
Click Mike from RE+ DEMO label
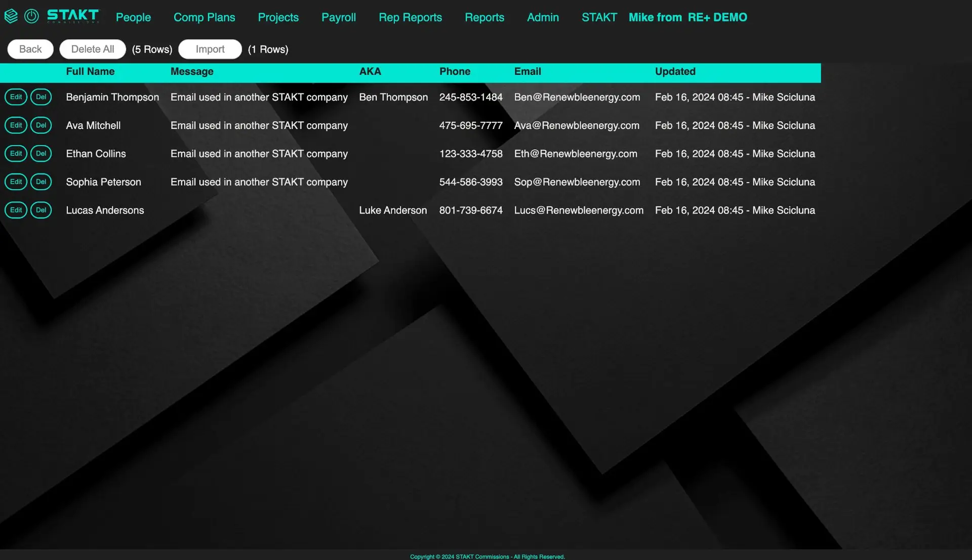click(x=687, y=17)
